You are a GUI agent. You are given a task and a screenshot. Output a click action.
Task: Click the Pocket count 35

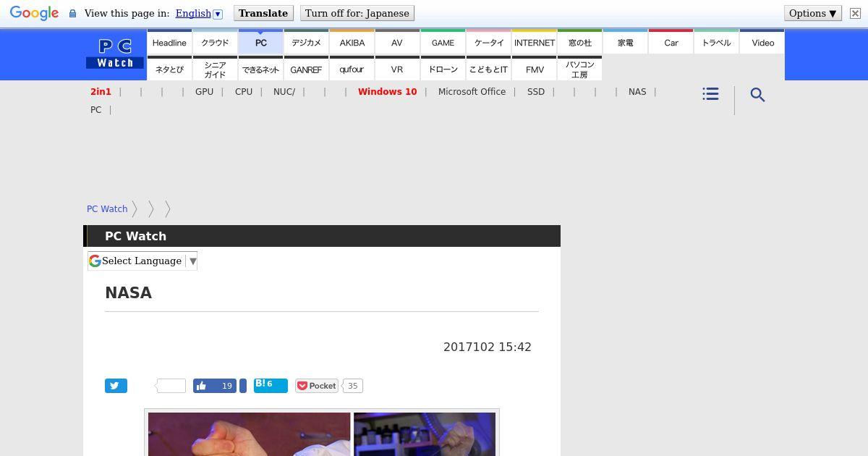coord(352,386)
